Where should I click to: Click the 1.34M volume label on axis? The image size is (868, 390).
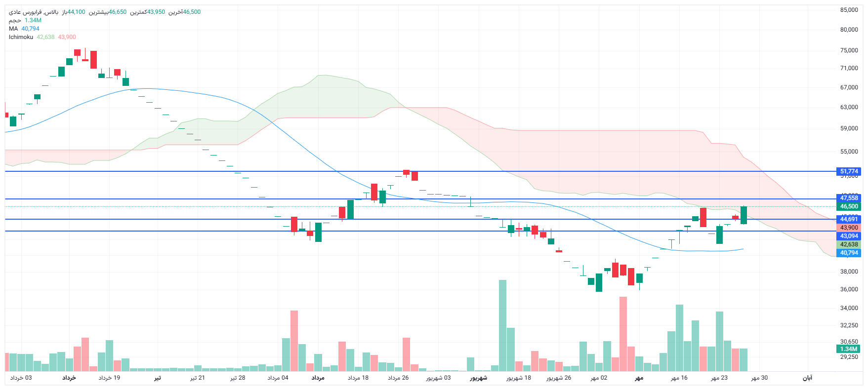click(x=849, y=349)
